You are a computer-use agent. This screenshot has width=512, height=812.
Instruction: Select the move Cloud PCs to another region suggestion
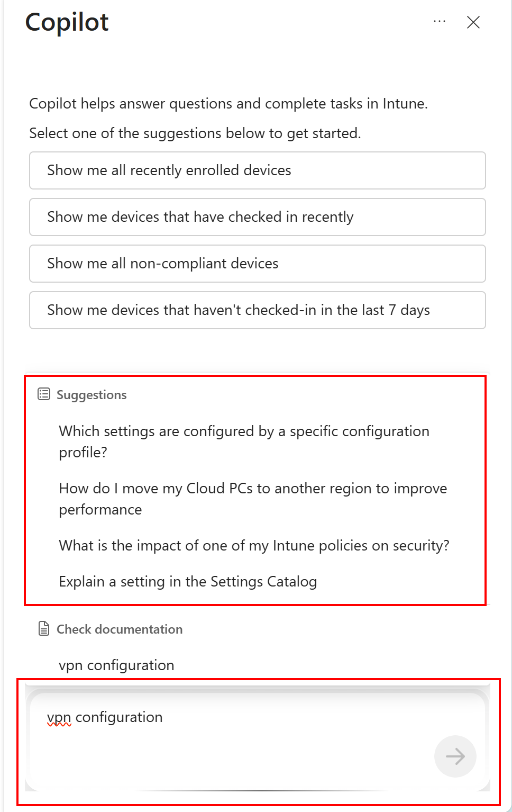coord(252,499)
